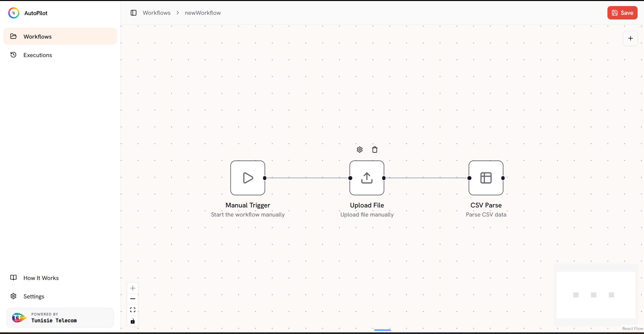
Task: Click the CSV Parse input handle
Action: (x=469, y=178)
